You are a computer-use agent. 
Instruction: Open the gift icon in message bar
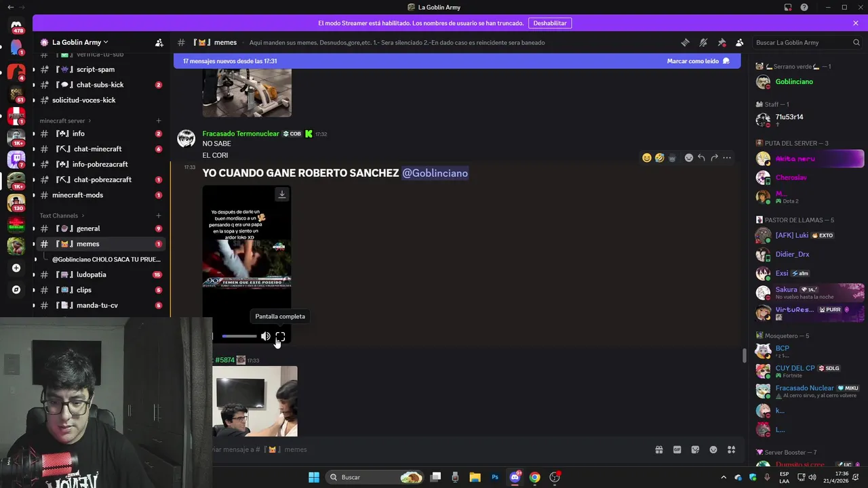pos(658,449)
